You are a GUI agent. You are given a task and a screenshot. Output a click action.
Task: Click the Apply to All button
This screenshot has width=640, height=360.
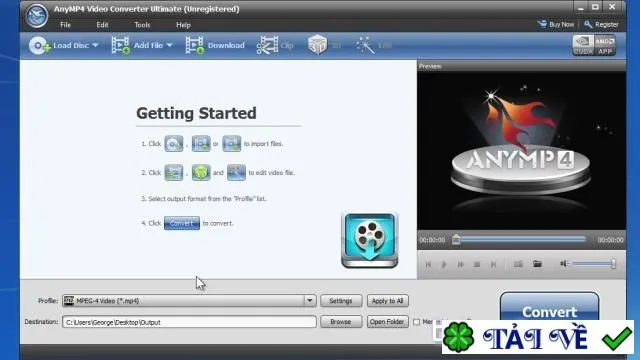(387, 301)
